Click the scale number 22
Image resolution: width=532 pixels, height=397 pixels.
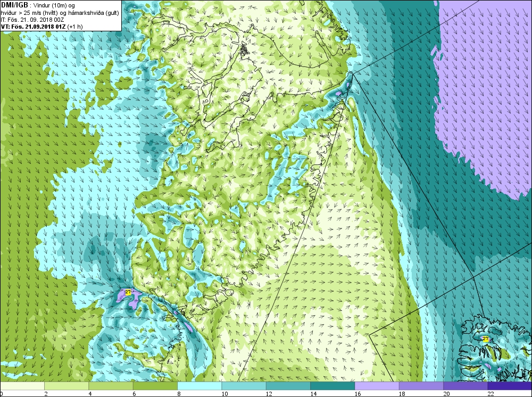491,394
